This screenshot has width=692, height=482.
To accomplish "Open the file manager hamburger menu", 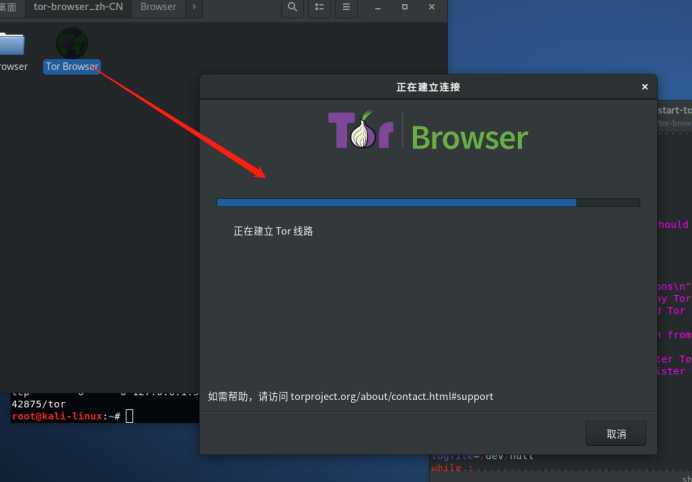I will pos(346,7).
